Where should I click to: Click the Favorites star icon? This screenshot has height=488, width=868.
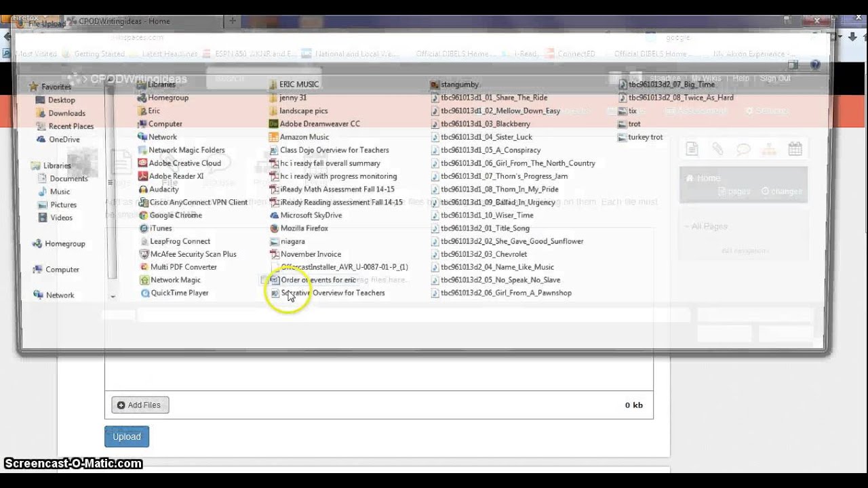click(33, 87)
